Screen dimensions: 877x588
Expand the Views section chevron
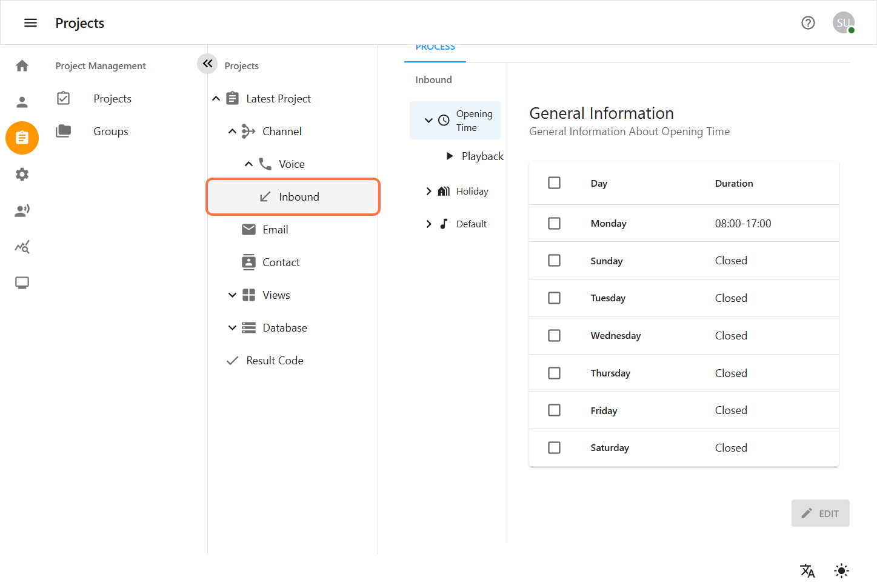coord(232,295)
